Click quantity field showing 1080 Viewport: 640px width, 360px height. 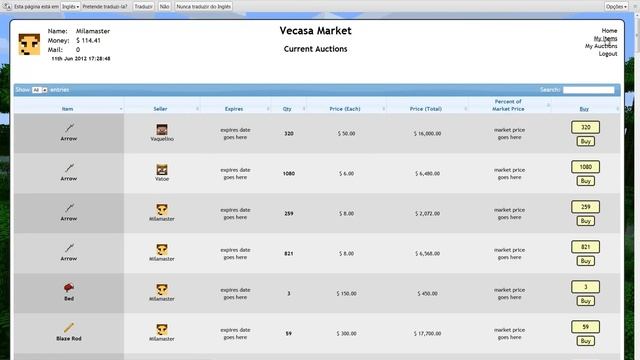click(x=585, y=167)
